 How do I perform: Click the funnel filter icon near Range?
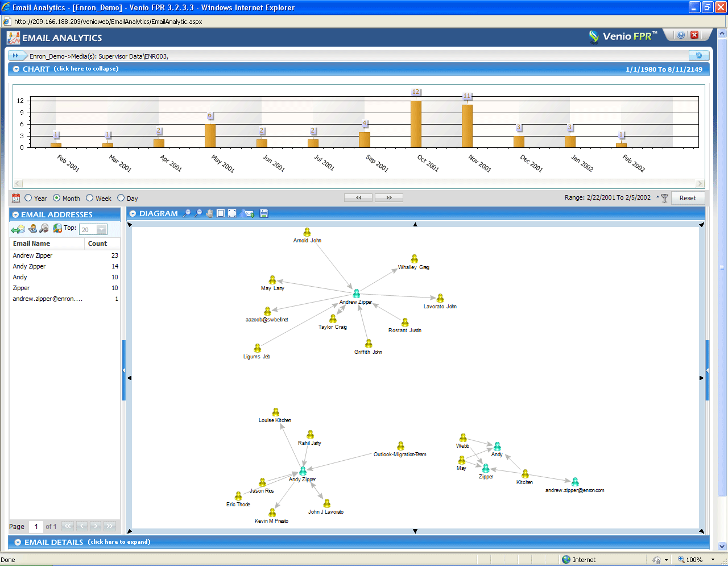[664, 198]
